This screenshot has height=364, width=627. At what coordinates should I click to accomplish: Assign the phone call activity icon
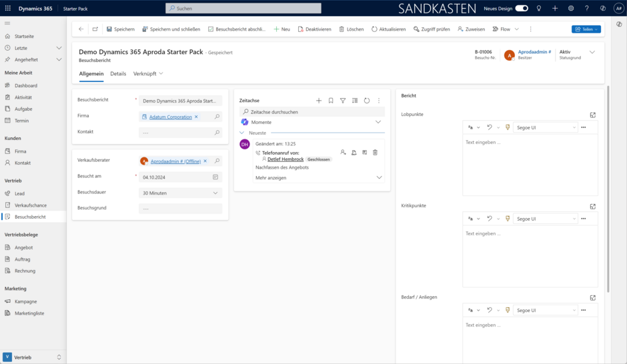pos(343,152)
